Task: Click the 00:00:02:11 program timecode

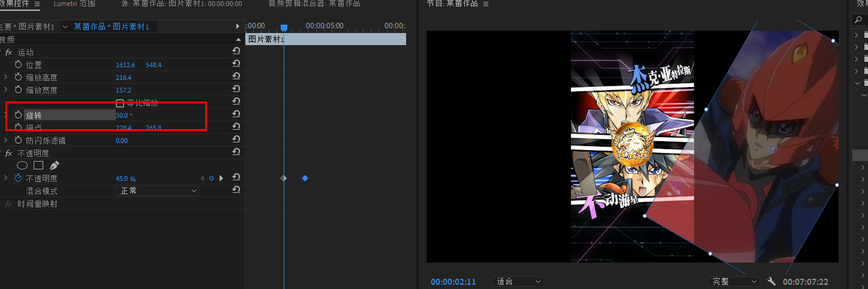Action: coord(453,282)
